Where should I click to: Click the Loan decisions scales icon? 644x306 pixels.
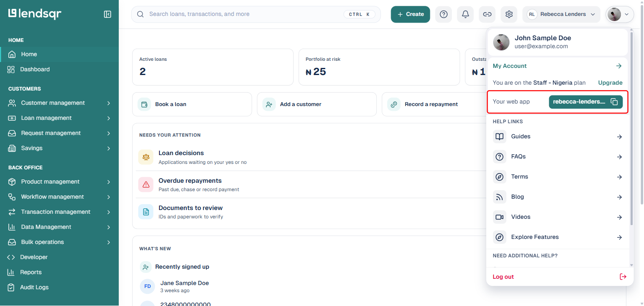146,157
